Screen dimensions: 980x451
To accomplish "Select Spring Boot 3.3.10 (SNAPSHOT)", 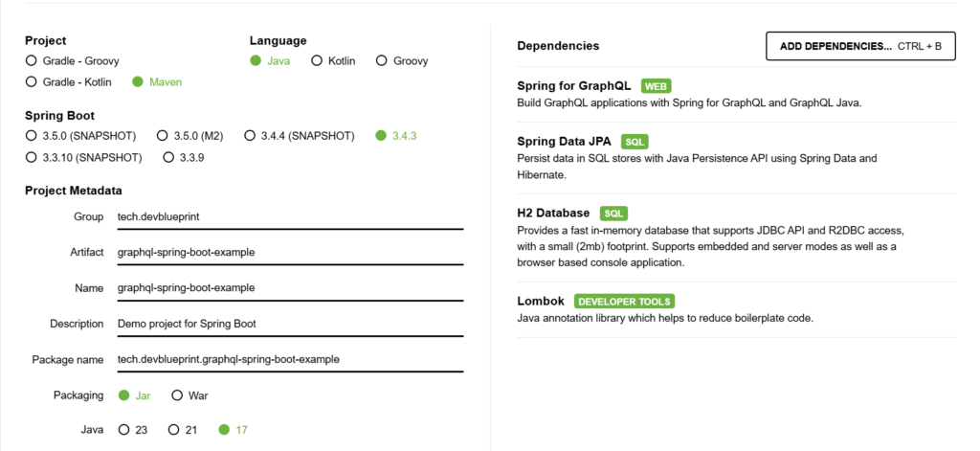I will click(x=32, y=157).
